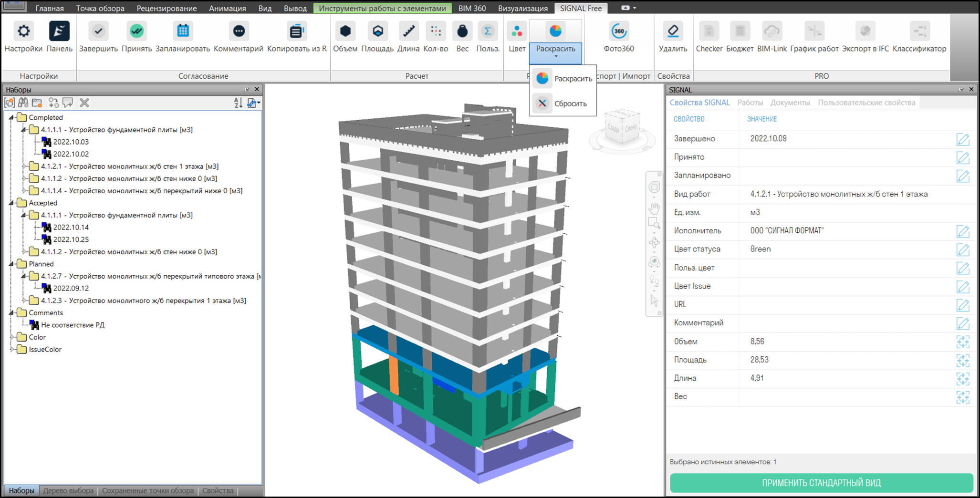This screenshot has height=498, width=980.
Task: Collapse the Comments folder
Action: (11, 312)
